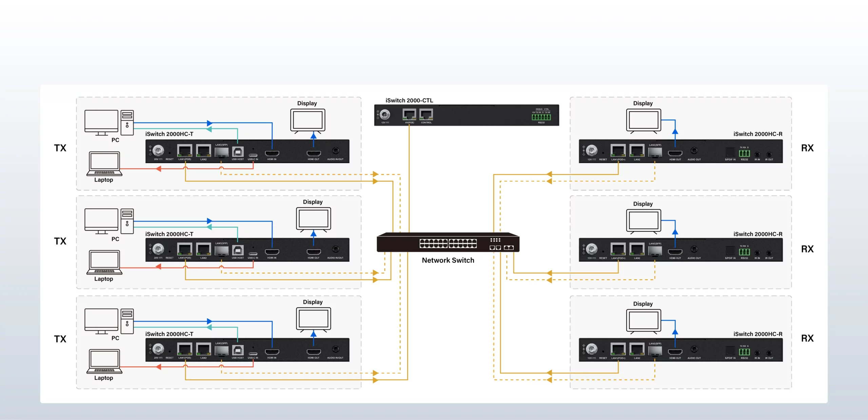Select the Display icon in top RX group
868x420 pixels.
tap(644, 121)
